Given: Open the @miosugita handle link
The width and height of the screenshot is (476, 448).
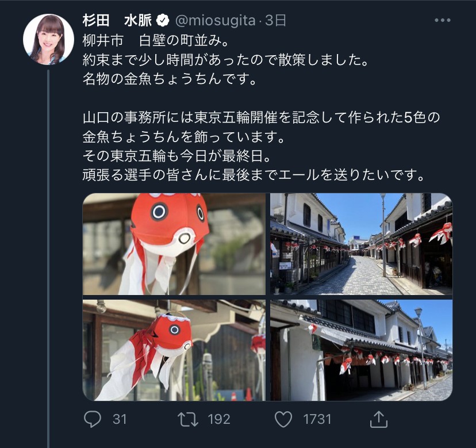Looking at the screenshot, I should click(215, 20).
